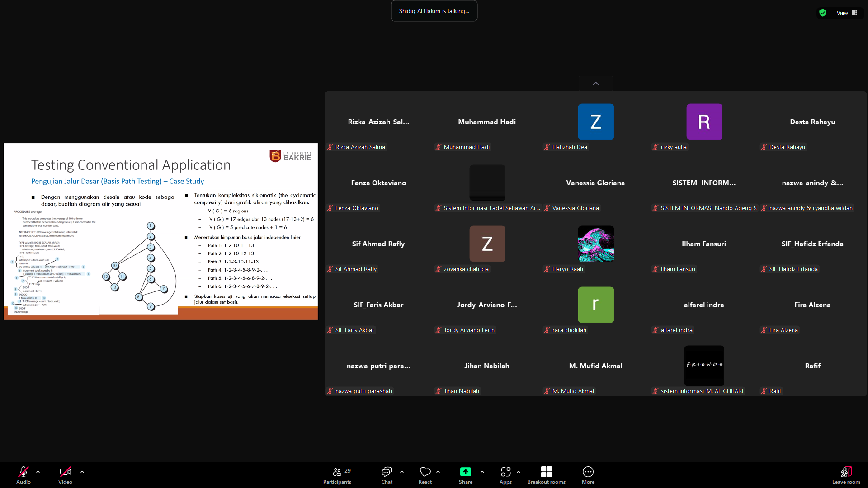Select the Muhammad Hadi participant tile
868x488 pixels.
point(487,122)
